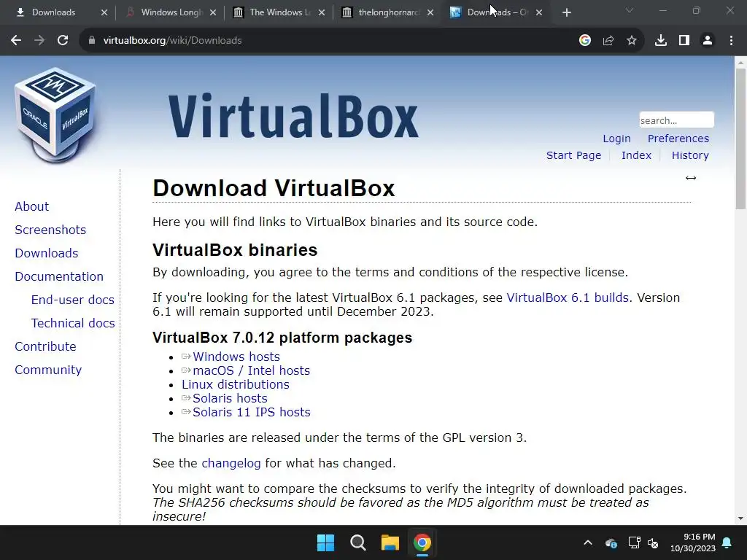Image resolution: width=747 pixels, height=560 pixels.
Task: Show hidden system tray icons
Action: click(588, 542)
